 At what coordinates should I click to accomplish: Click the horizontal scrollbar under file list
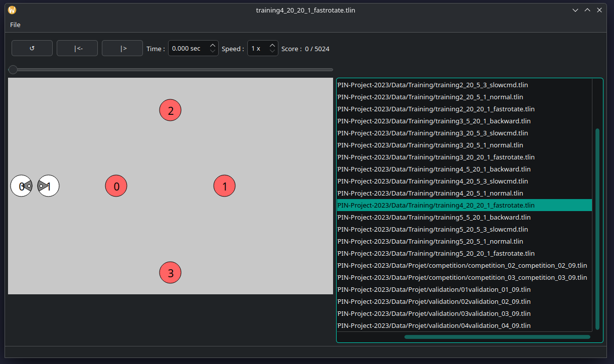pyautogui.click(x=497, y=337)
